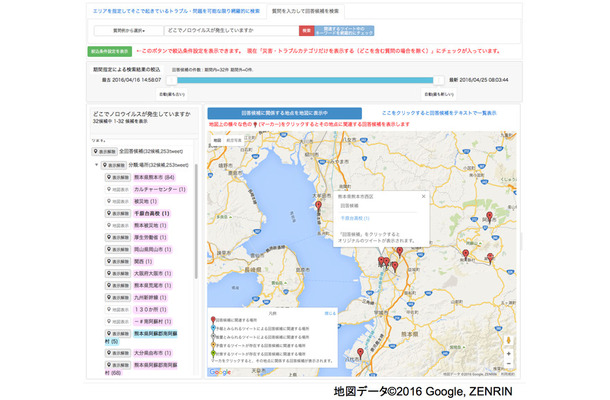Click the 自動(最も新しい) button
Viewport: 610px width, 400px height.
coord(438,94)
